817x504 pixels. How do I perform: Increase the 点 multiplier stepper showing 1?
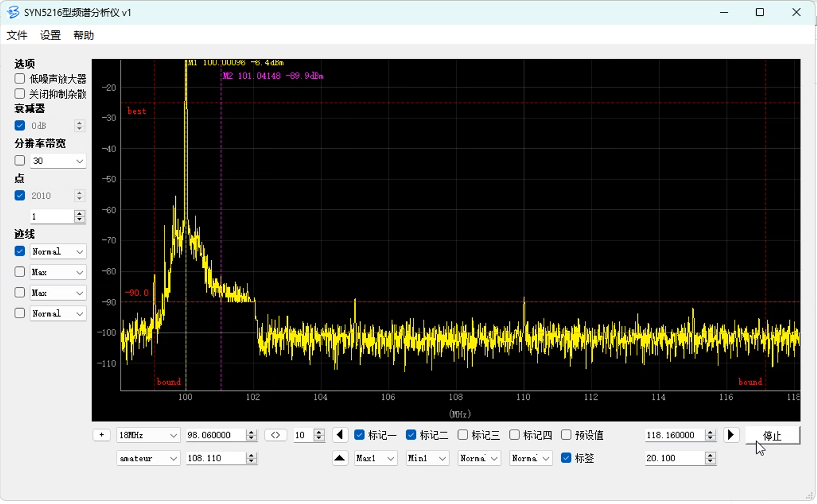(x=79, y=213)
